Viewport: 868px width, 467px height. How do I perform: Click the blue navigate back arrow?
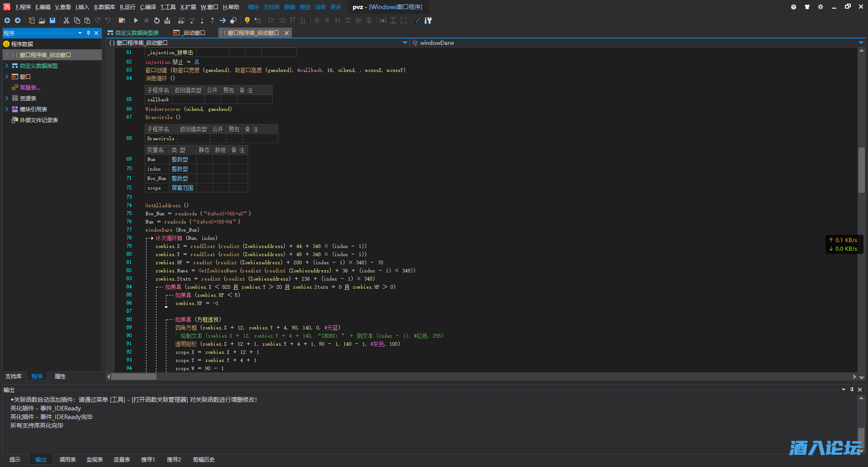point(7,20)
